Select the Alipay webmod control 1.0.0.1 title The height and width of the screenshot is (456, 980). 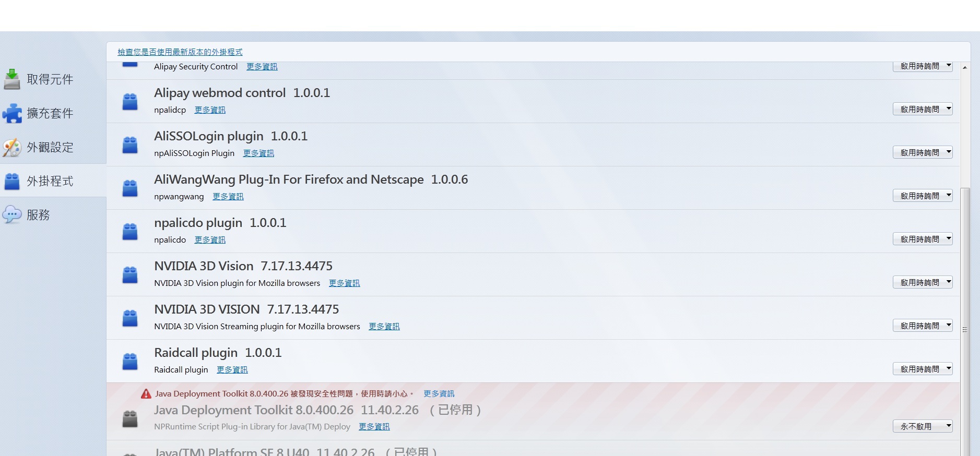242,93
